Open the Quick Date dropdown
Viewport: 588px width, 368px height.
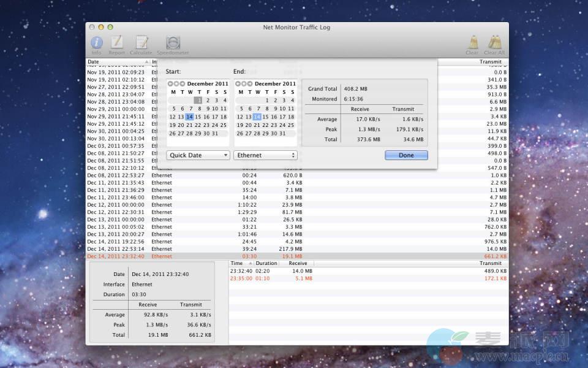(x=198, y=155)
